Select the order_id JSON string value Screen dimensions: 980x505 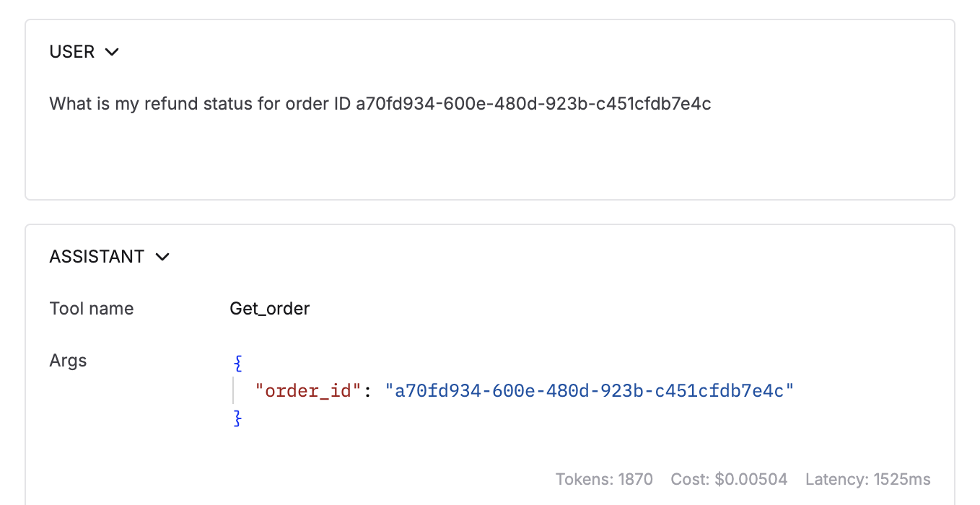[590, 391]
